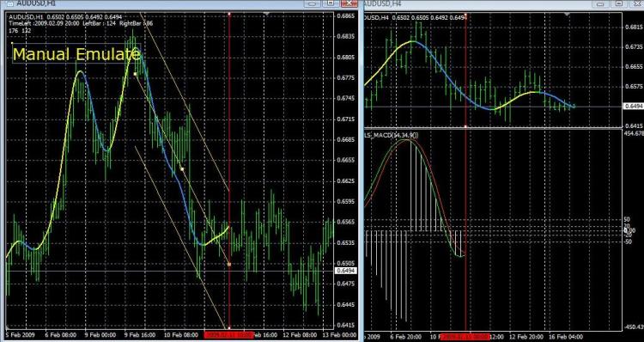Maximize the AUDUSD,H4 chart window

[x=619, y=3]
